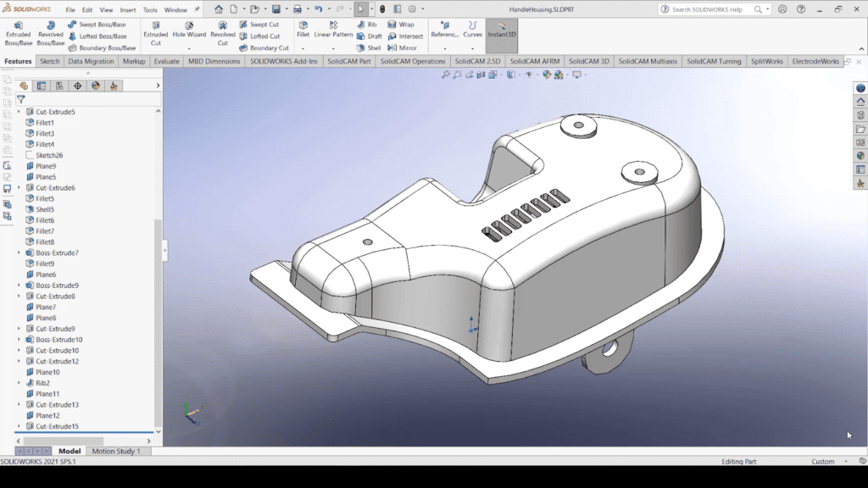Open the Linear Pattern dropdown arrow

[x=333, y=48]
